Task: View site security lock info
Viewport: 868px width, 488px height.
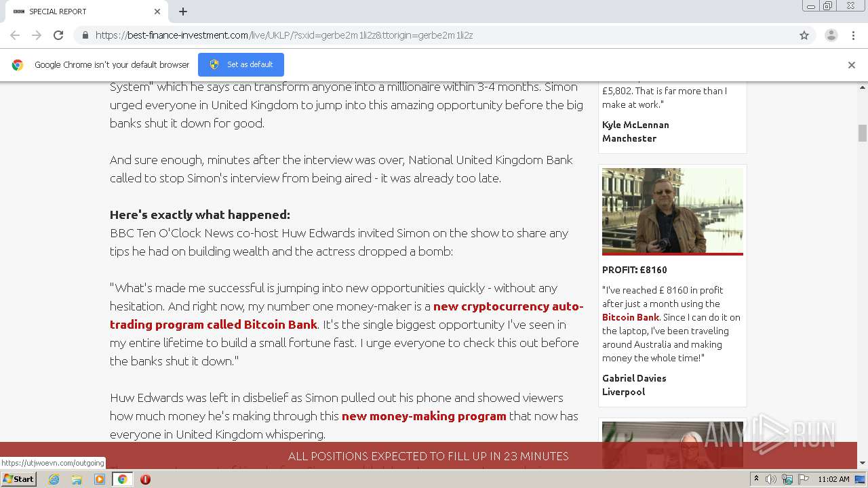Action: click(x=85, y=35)
